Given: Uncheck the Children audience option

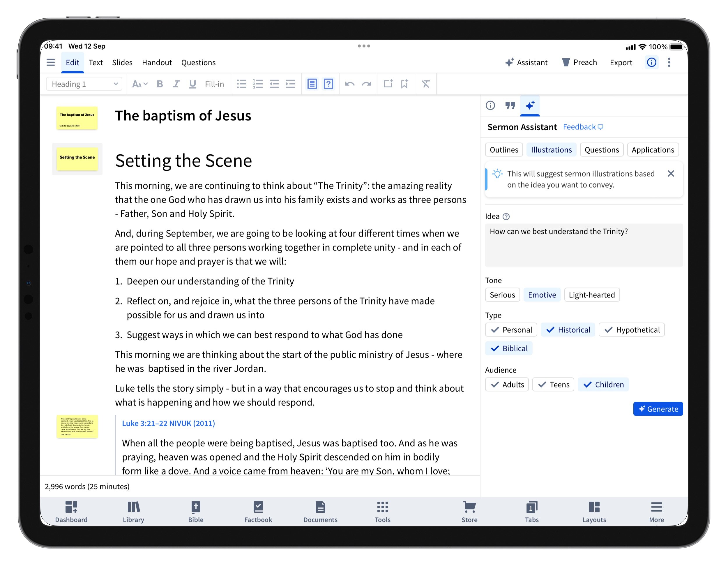Looking at the screenshot, I should click(603, 385).
